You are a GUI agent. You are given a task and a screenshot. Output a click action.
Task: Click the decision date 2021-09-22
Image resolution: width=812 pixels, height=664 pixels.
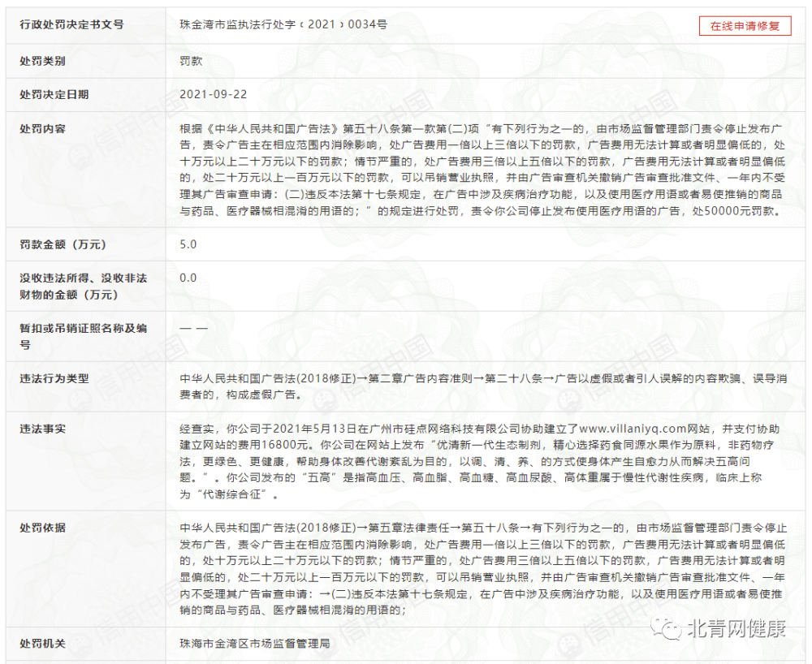pyautogui.click(x=214, y=94)
